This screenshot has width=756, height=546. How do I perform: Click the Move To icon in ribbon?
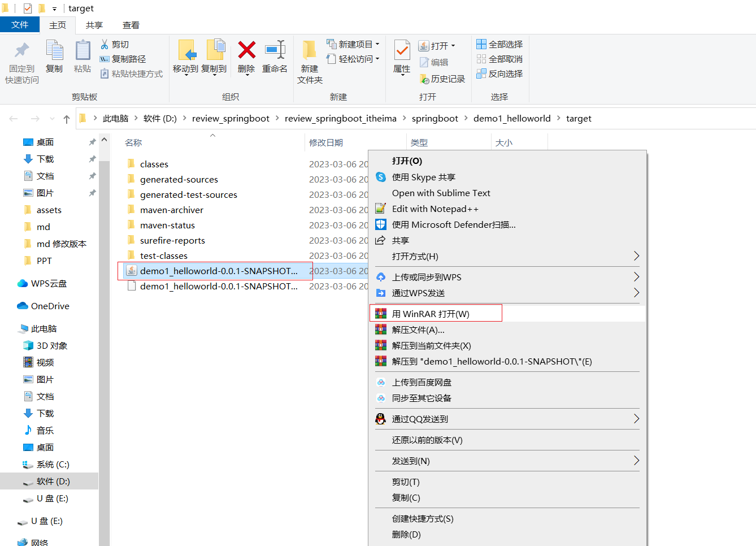[x=186, y=51]
